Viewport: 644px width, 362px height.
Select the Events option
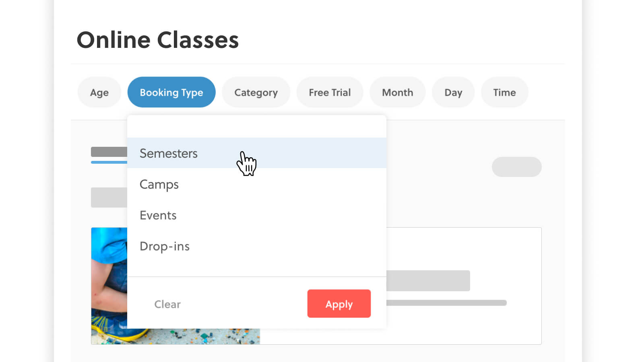point(158,215)
